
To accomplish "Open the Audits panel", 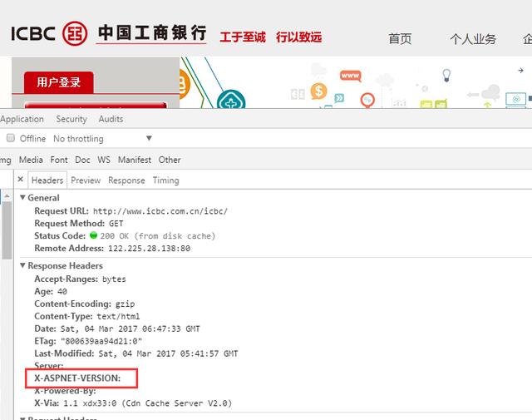I will (x=111, y=119).
